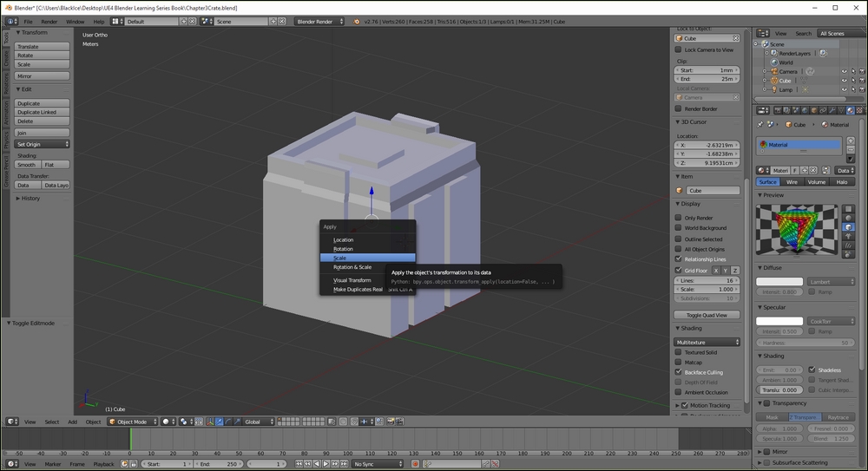Enable the Only Render checkbox
868x471 pixels.
678,218
